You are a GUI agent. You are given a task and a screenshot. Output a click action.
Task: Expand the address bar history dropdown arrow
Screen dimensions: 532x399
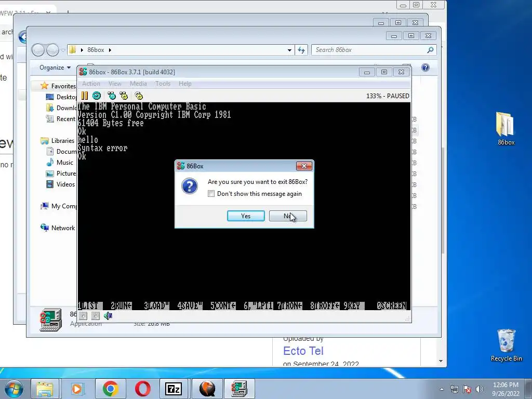coord(289,50)
